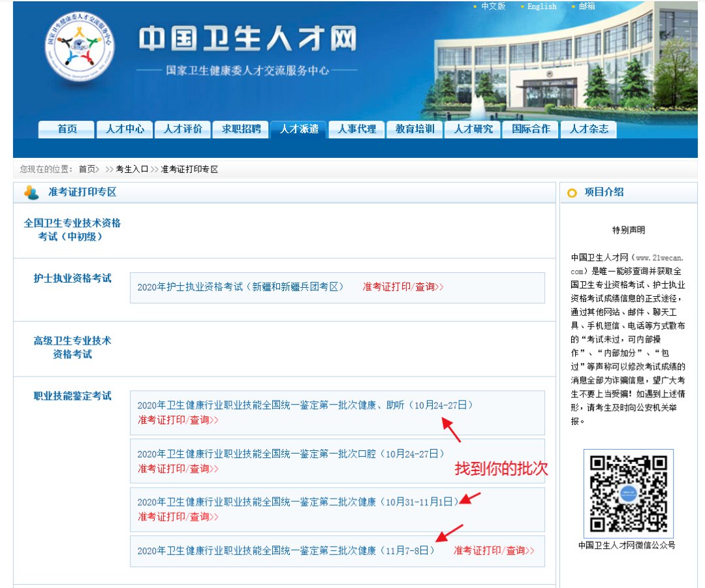Click the 第二批次健康 exam title link
This screenshot has width=705, height=588.
pyautogui.click(x=294, y=502)
